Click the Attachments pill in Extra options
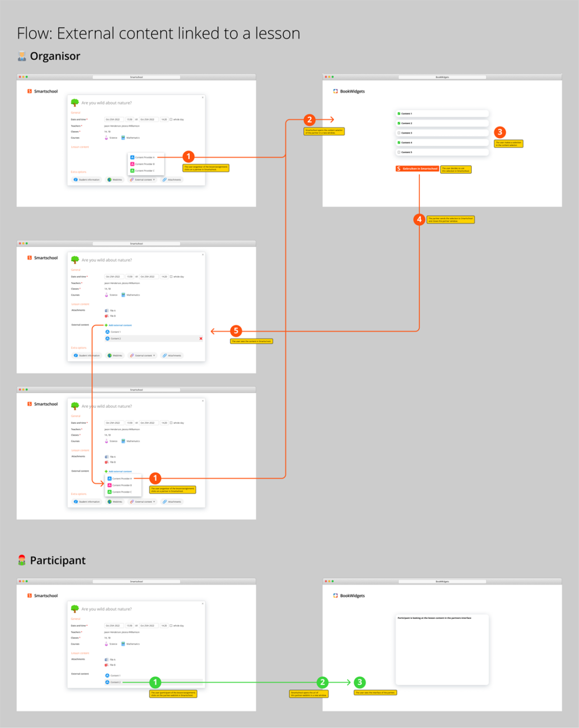 click(173, 180)
